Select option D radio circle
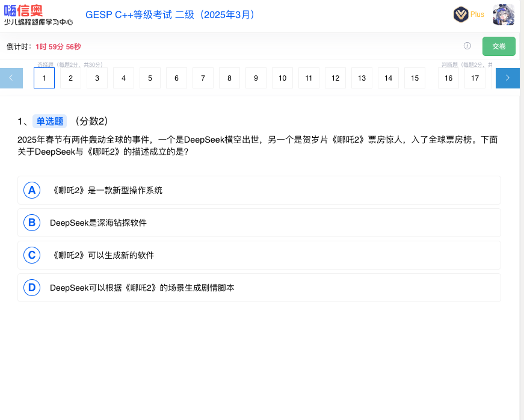524x420 pixels. coord(32,288)
